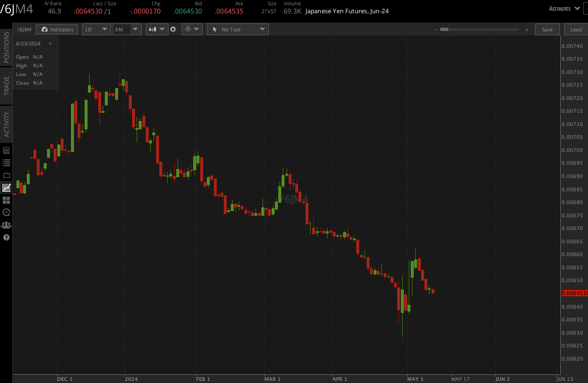Viewport: 588px width, 383px height.
Task: Expand the chart style dropdown arrow
Action: coord(162,29)
